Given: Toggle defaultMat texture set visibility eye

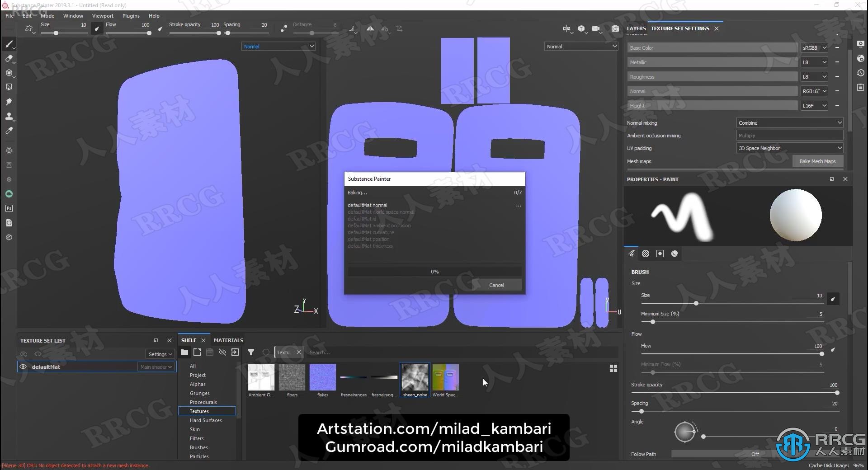Looking at the screenshot, I should click(23, 367).
